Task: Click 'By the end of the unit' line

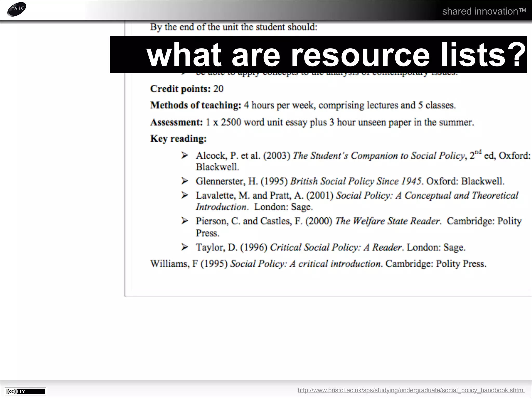Action: (234, 27)
